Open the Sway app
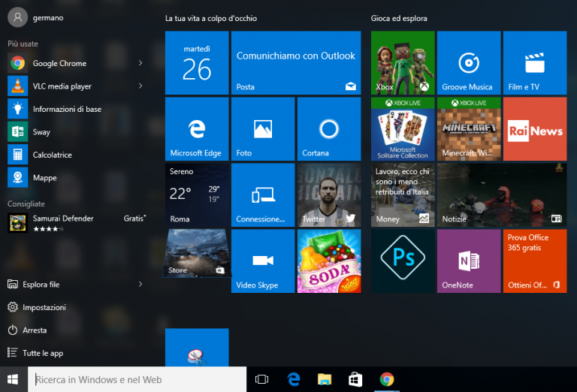Image resolution: width=577 pixels, height=392 pixels. pyautogui.click(x=75, y=132)
